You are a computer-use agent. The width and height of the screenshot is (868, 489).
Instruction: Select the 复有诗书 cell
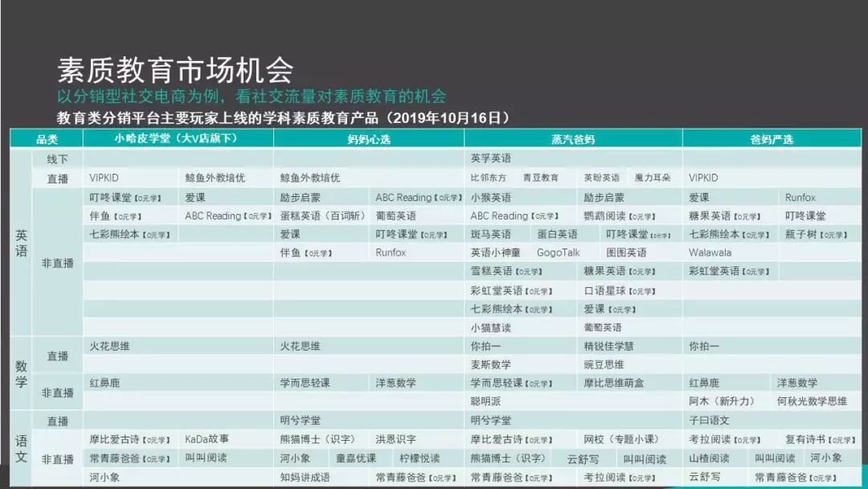pos(821,440)
